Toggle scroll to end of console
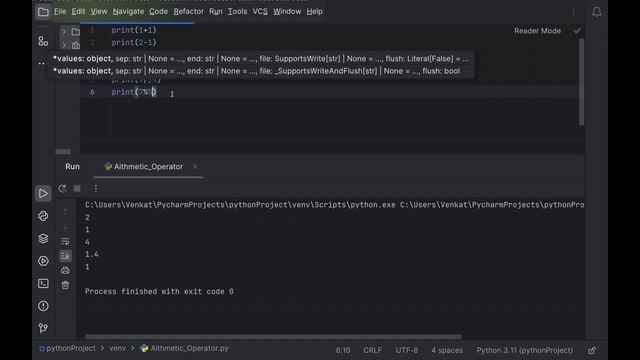Viewport: 640px width, 360px height. pyautogui.click(x=65, y=256)
